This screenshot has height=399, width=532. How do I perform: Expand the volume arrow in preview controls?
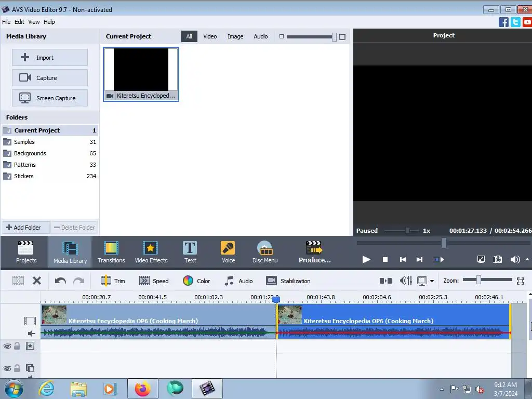(x=527, y=260)
